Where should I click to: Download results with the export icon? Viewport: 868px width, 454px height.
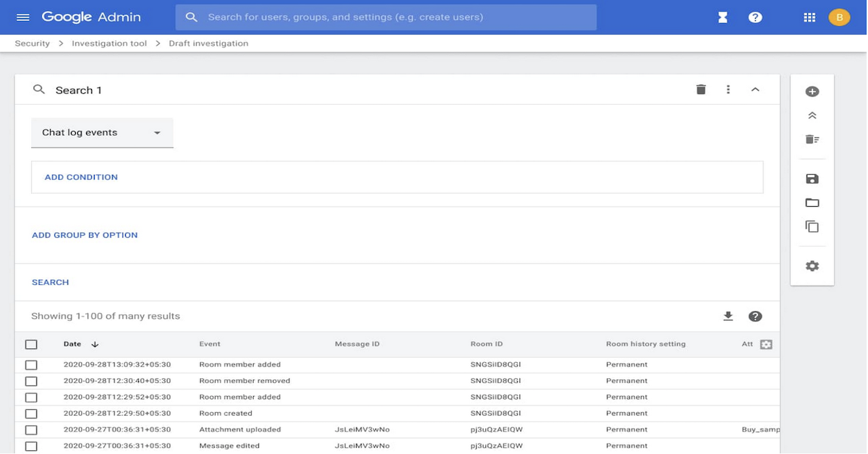(x=728, y=317)
